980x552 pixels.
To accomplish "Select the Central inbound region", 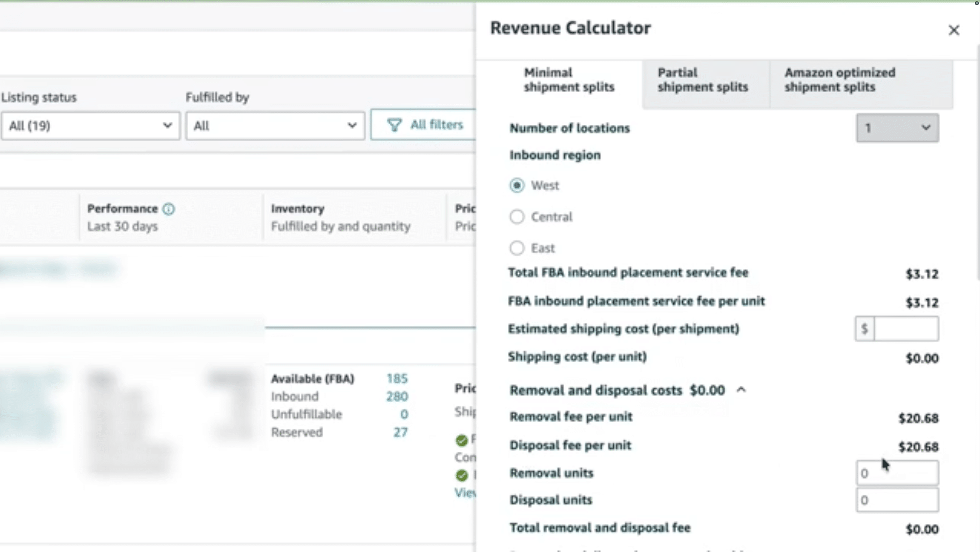I will [x=517, y=217].
